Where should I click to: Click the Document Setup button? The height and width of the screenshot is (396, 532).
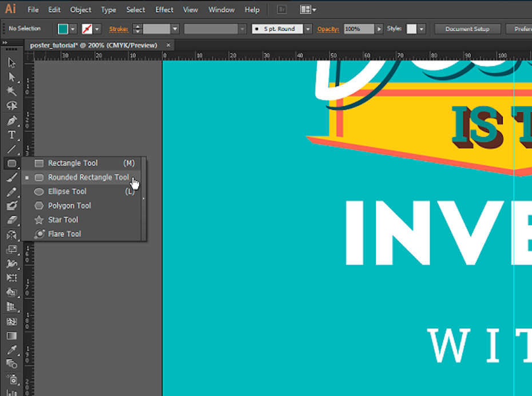click(467, 29)
